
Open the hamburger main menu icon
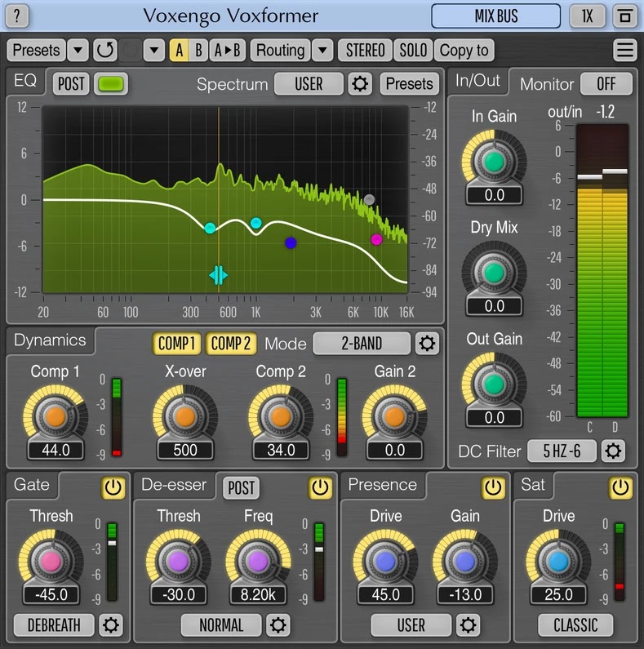624,51
